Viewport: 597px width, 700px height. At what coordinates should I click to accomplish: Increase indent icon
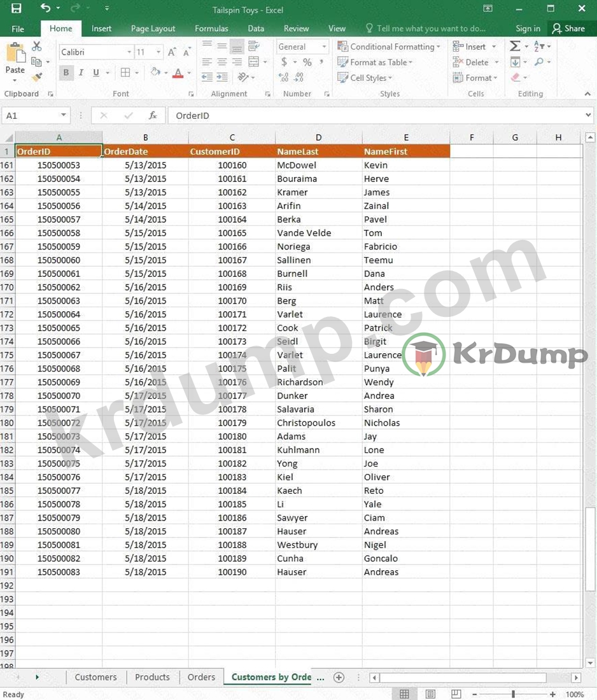222,77
